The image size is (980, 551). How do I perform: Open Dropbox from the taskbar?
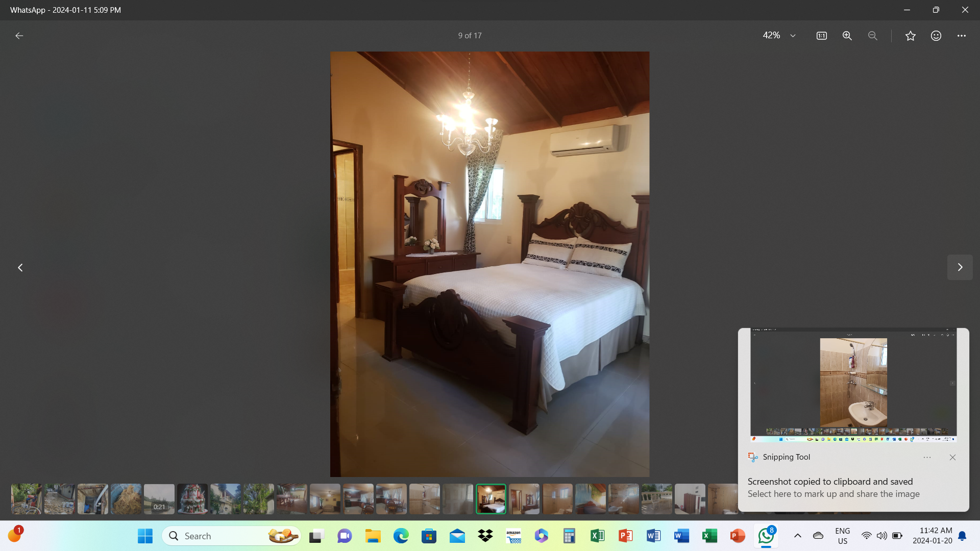485,536
